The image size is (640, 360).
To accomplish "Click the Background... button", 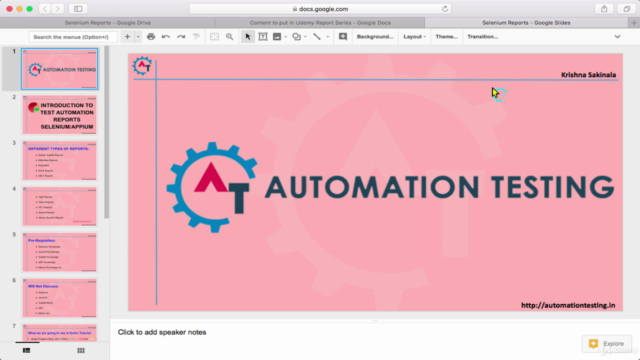I will tap(375, 37).
